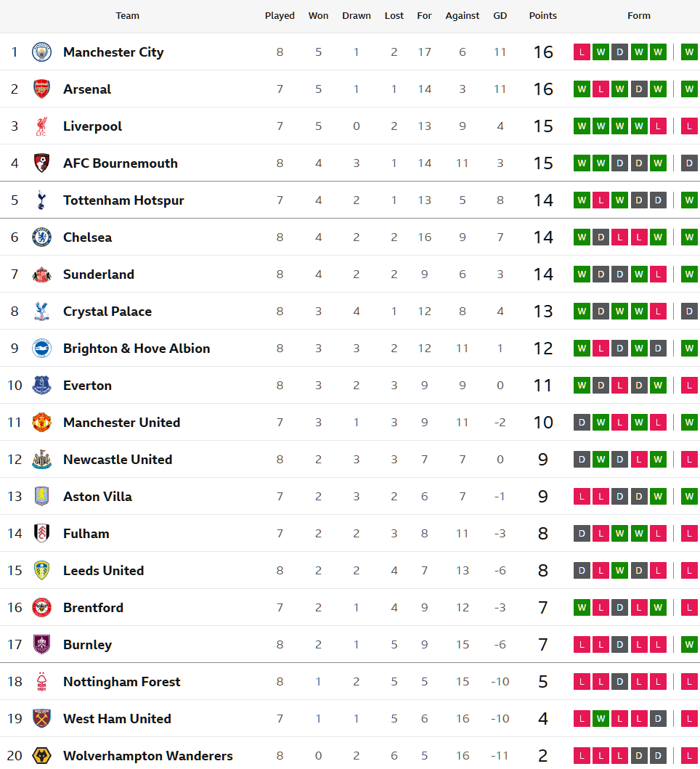Click the Chelsea club badge
700x769 pixels.
(x=42, y=237)
